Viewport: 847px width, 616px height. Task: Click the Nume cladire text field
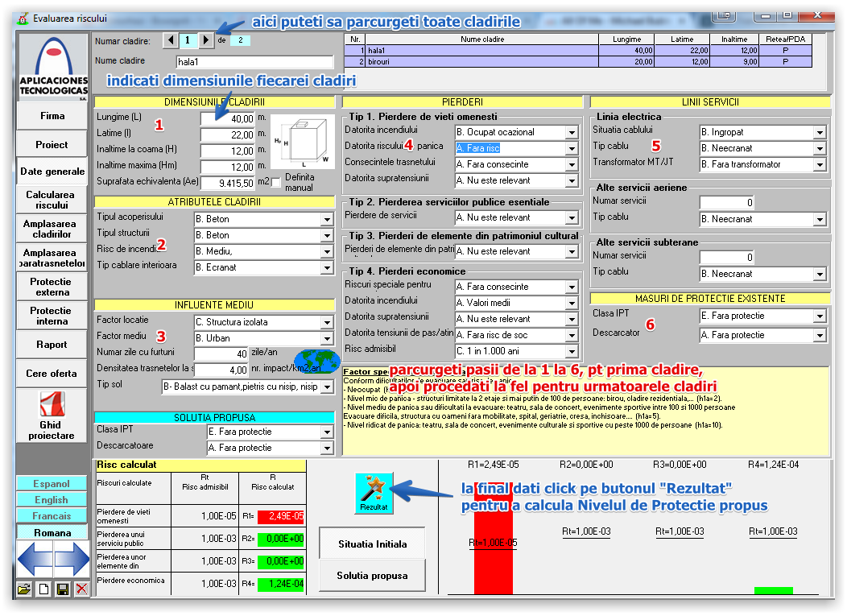(x=254, y=62)
